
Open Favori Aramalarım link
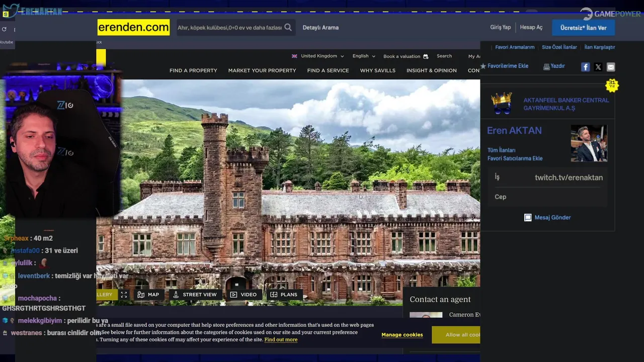515,47
